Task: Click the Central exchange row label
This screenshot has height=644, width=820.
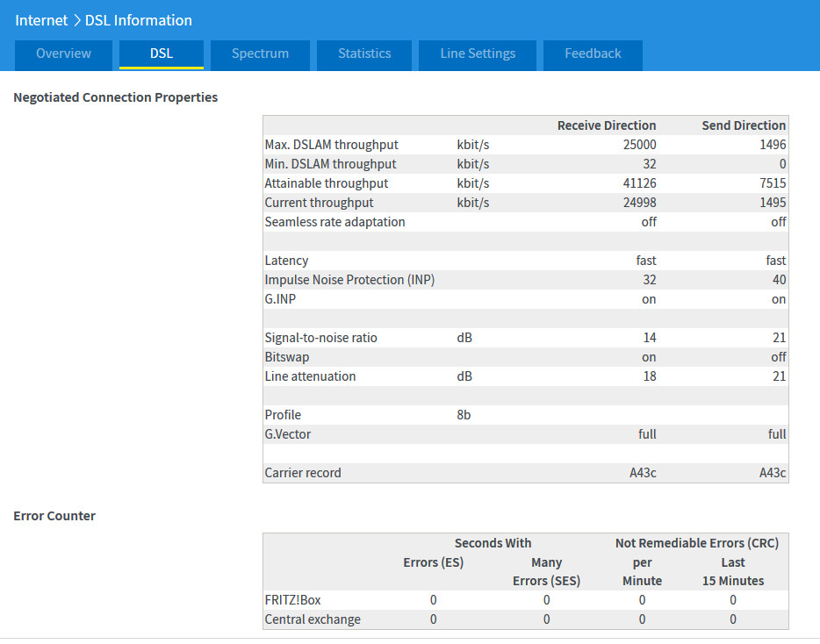Action: (313, 619)
